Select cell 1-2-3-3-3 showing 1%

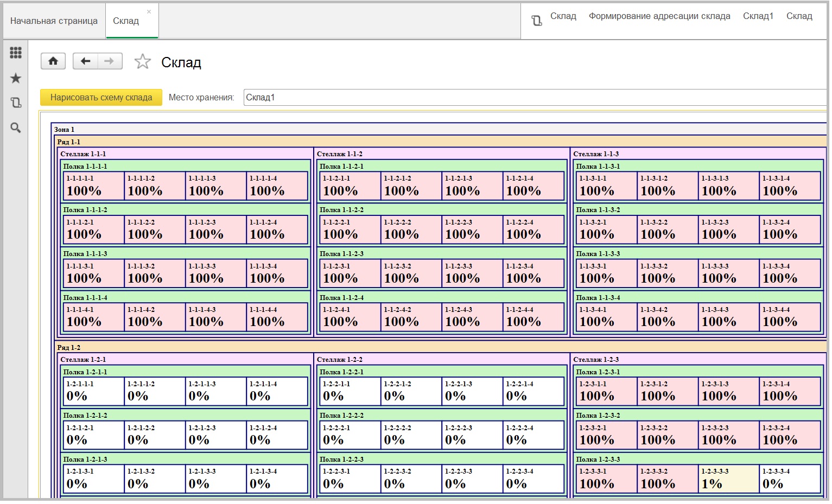coord(728,479)
